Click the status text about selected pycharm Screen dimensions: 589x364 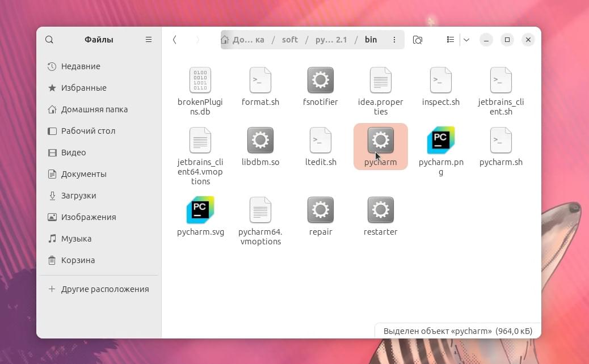[x=458, y=331]
